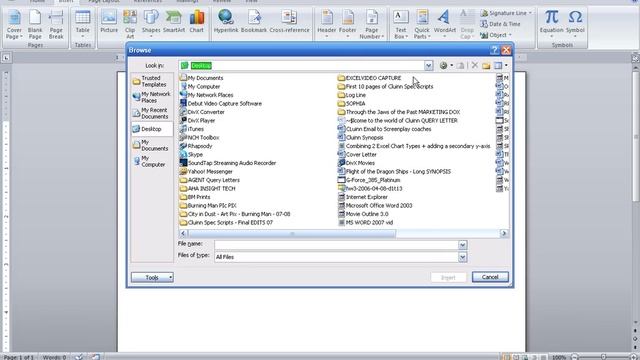Insert WordArt text

tap(444, 24)
